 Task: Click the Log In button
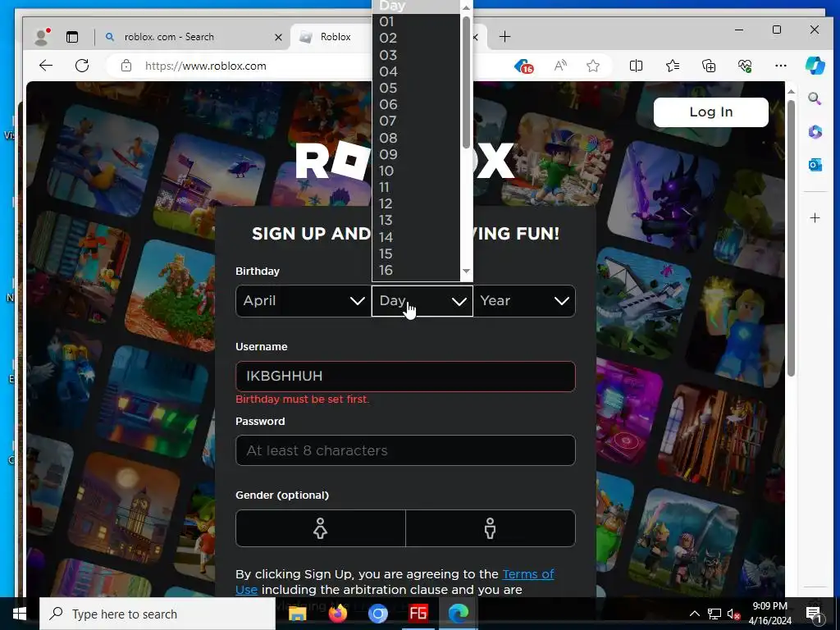pyautogui.click(x=711, y=112)
